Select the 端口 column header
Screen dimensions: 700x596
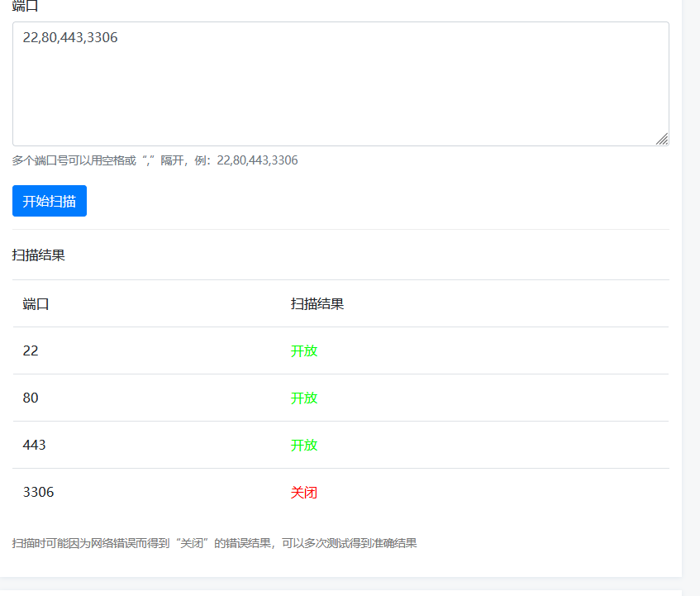click(36, 304)
